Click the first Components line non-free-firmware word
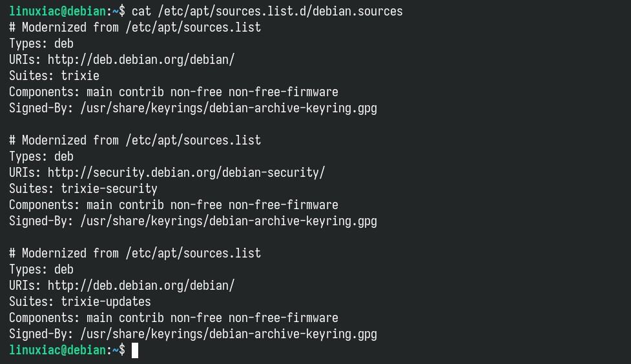Screen dimensions: 631x364 [284, 92]
